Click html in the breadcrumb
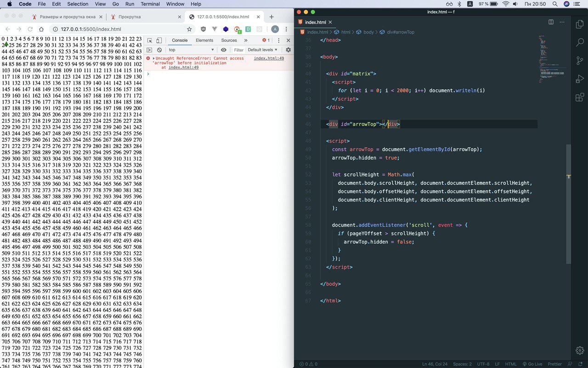 pyautogui.click(x=345, y=32)
